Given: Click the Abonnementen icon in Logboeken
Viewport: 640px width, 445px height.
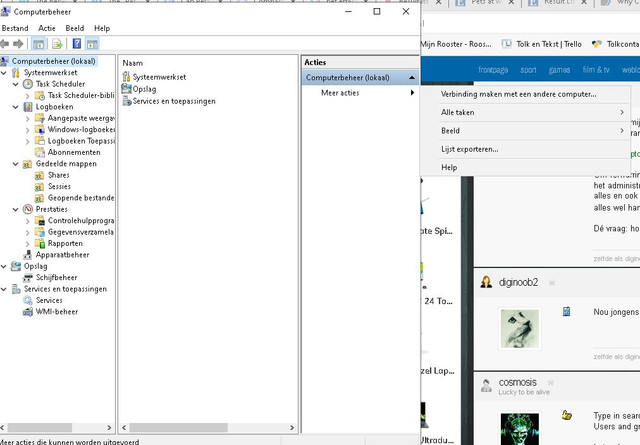Looking at the screenshot, I should click(40, 152).
